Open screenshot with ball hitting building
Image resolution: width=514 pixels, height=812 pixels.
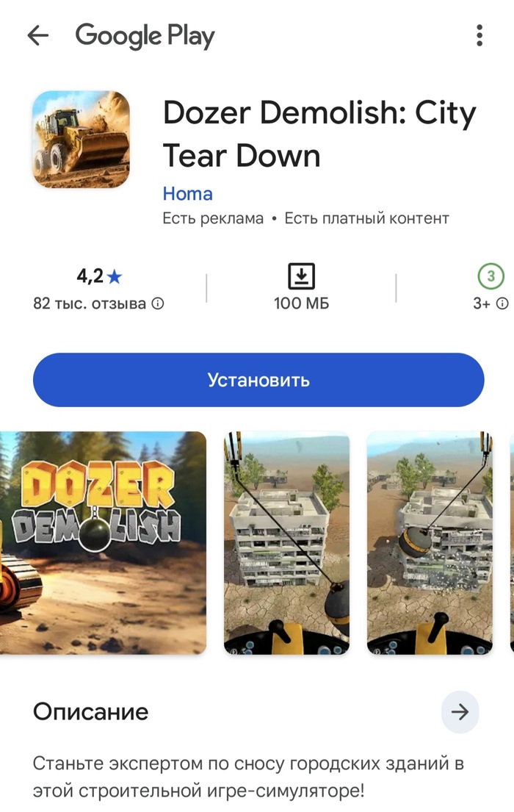(430, 543)
